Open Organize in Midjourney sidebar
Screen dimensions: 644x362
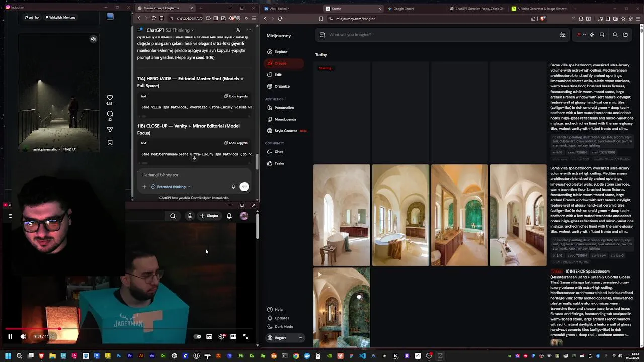279,86
